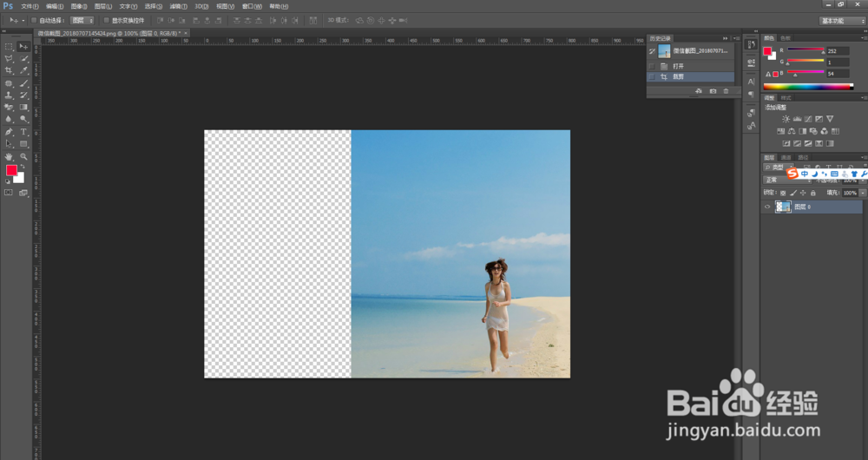
Task: Add Vibrance adjustment triangle icon
Action: tap(830, 119)
